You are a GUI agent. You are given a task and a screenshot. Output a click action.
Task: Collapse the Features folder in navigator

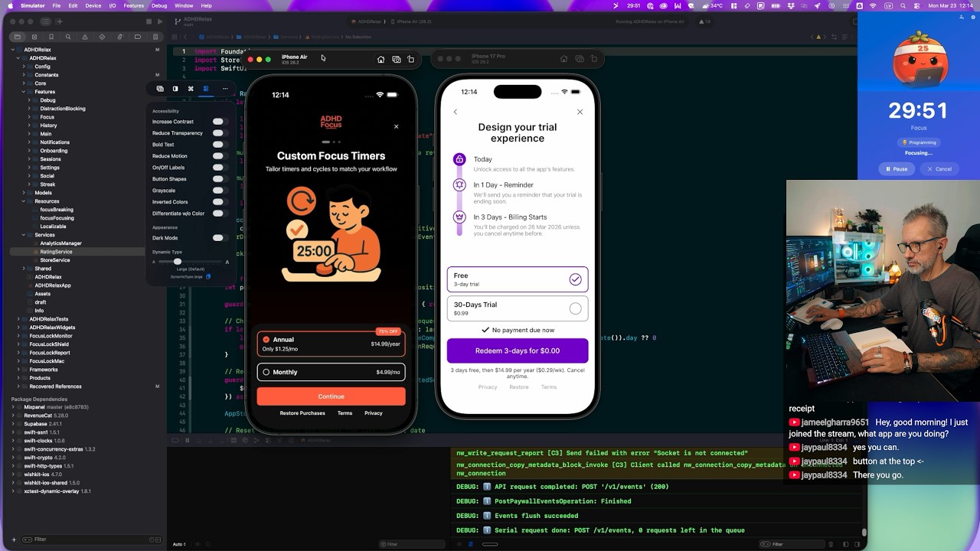23,92
